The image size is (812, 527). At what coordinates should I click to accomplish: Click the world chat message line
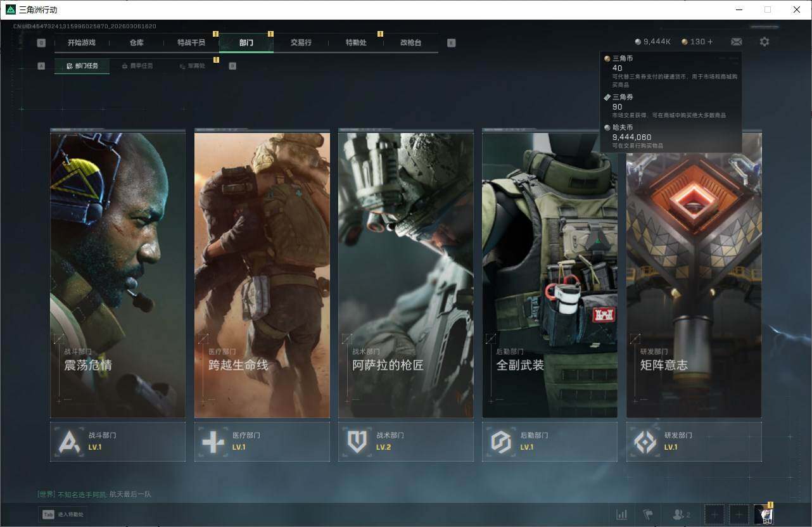[94, 494]
